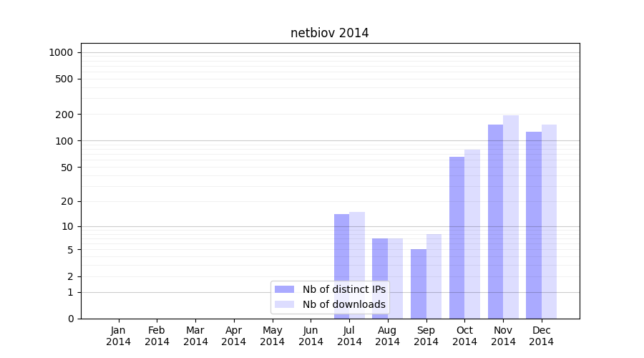Click the 'Jan 2014' x-axis label
The image size is (644, 358).
(118, 336)
